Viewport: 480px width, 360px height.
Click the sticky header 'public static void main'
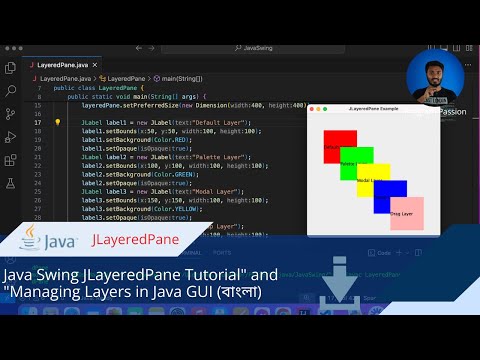[137, 97]
